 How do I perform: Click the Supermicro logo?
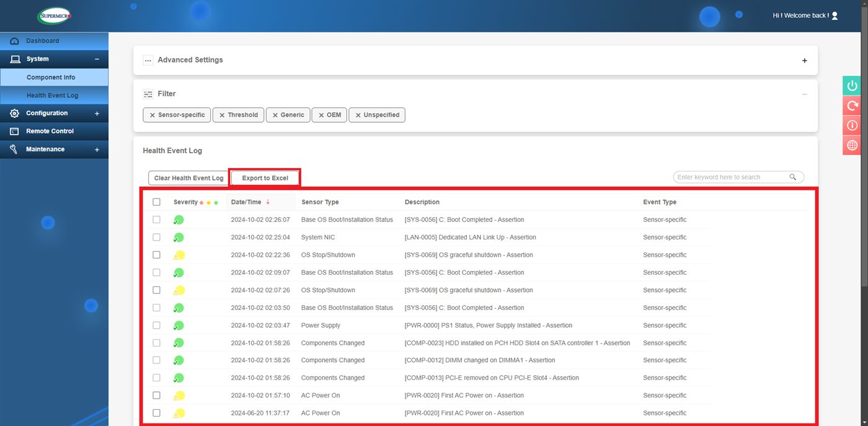coord(54,16)
